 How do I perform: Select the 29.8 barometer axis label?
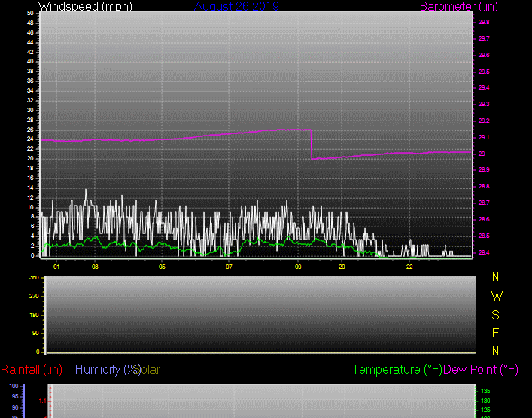point(484,22)
